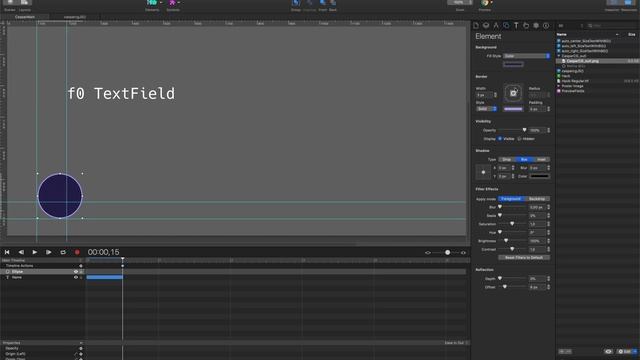Select the highlighted png resource file
Viewport: 640px width, 360px height.
pos(582,61)
